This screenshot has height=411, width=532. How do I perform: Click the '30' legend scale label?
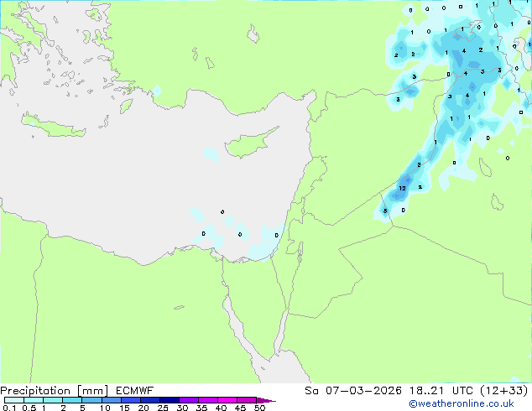pyautogui.click(x=182, y=408)
